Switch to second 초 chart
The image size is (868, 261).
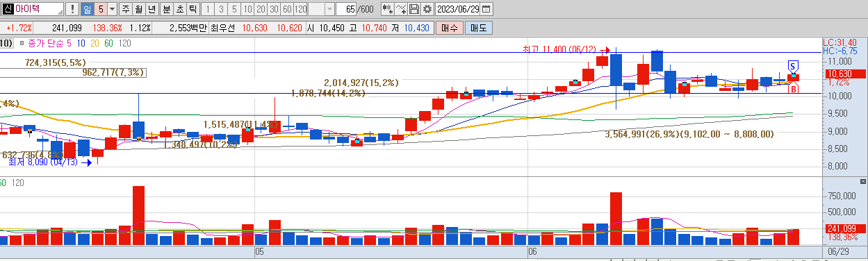point(179,9)
